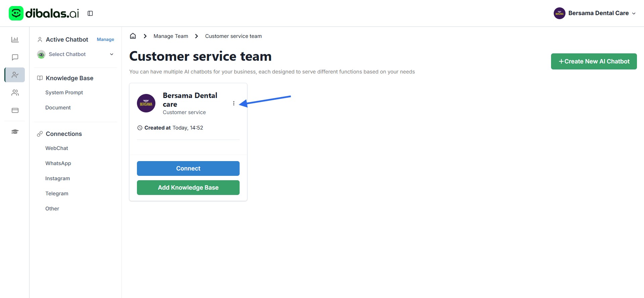Image resolution: width=644 pixels, height=298 pixels.
Task: Click Manage link beside Active Chatbot
Action: (x=105, y=40)
